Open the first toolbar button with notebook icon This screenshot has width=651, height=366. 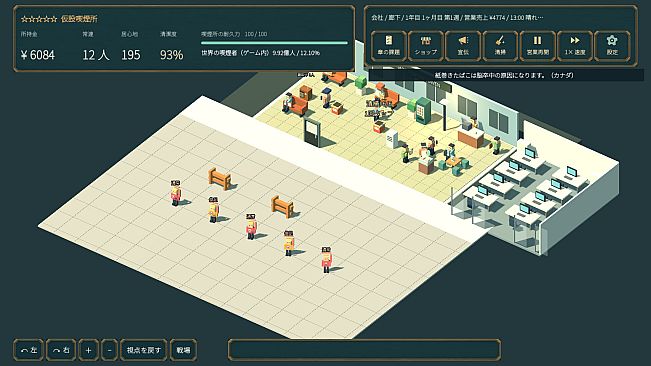pos(389,45)
